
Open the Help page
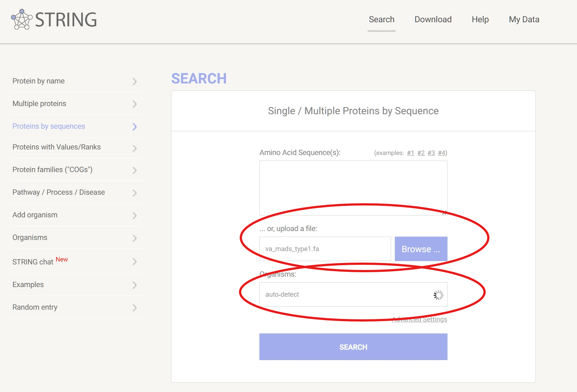pyautogui.click(x=480, y=19)
